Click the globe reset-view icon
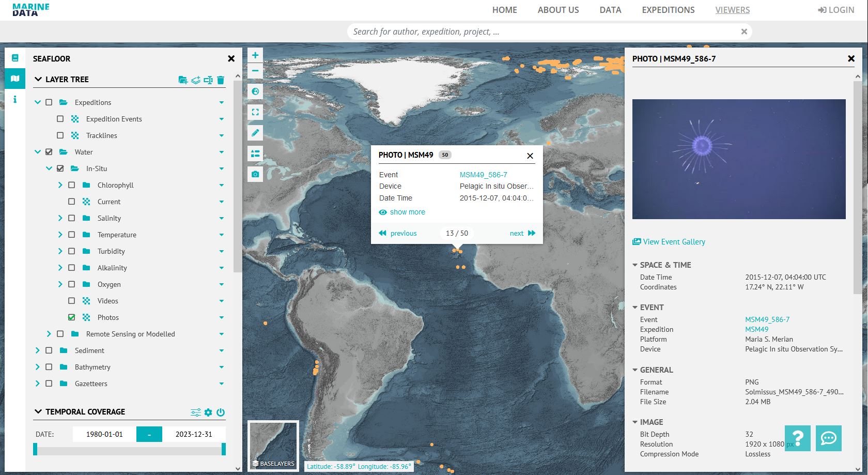The width and height of the screenshot is (868, 475). (x=255, y=91)
